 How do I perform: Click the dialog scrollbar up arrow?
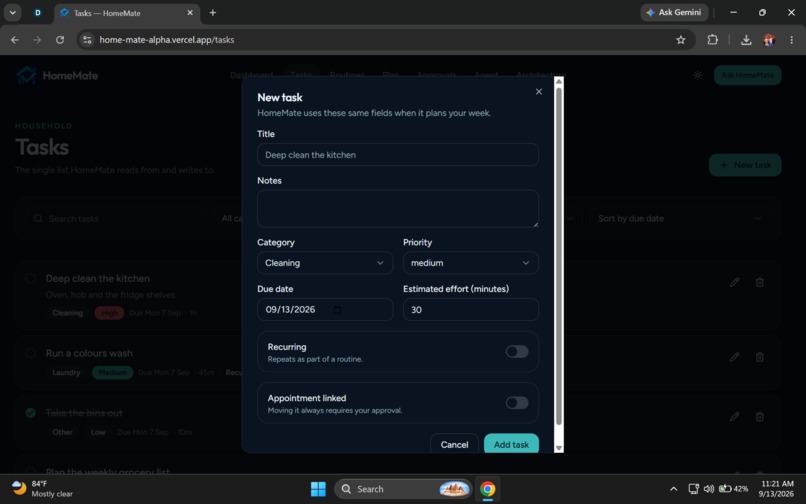[x=559, y=81]
